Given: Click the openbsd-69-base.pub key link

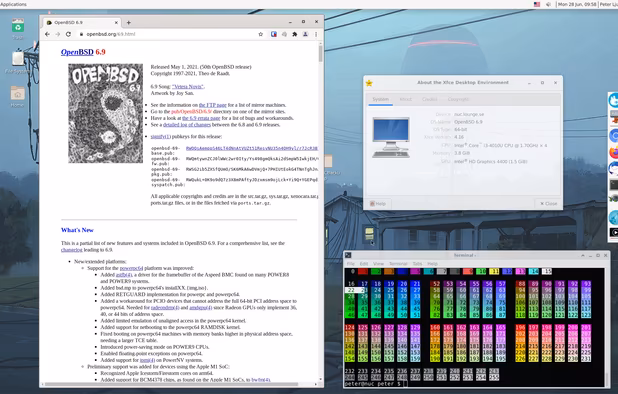Looking at the screenshot, I should tap(251, 148).
